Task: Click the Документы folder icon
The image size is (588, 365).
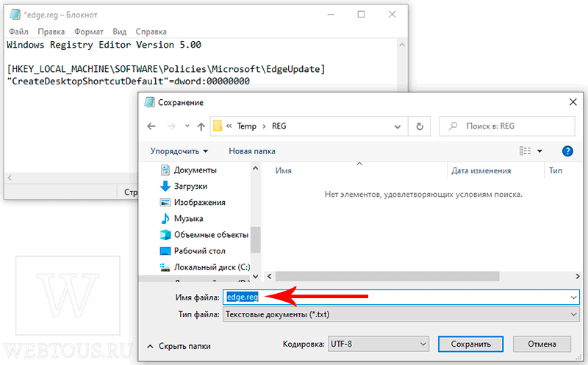Action: [x=165, y=170]
